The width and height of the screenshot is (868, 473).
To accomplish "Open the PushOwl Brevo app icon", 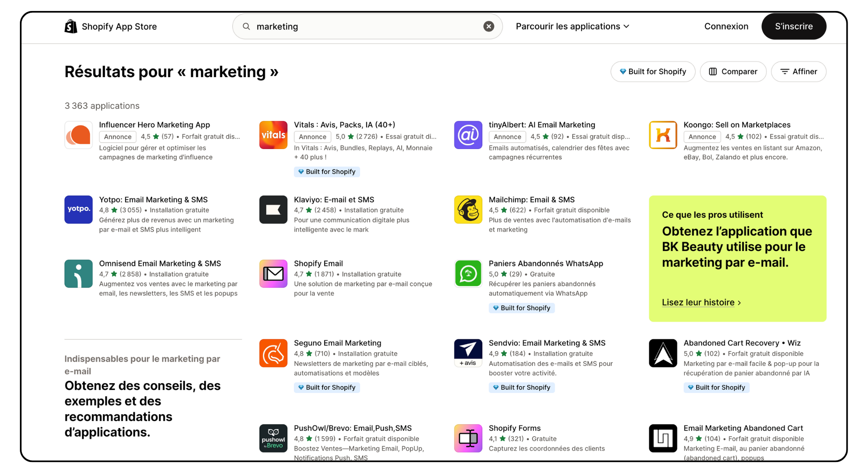I will tap(273, 438).
